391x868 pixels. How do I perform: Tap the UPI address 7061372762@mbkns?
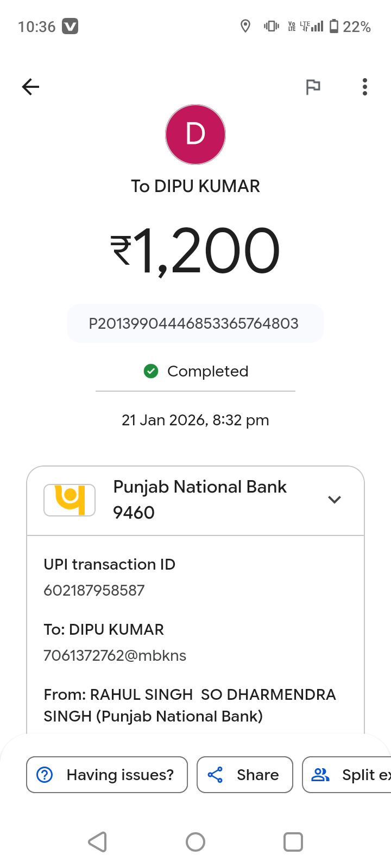[x=115, y=655]
